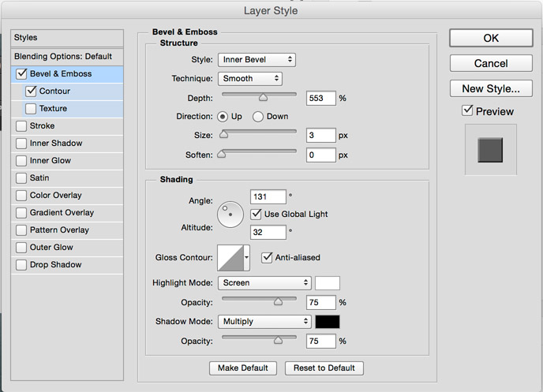543x392 pixels.
Task: Click the Size slider handle
Action: pos(223,134)
